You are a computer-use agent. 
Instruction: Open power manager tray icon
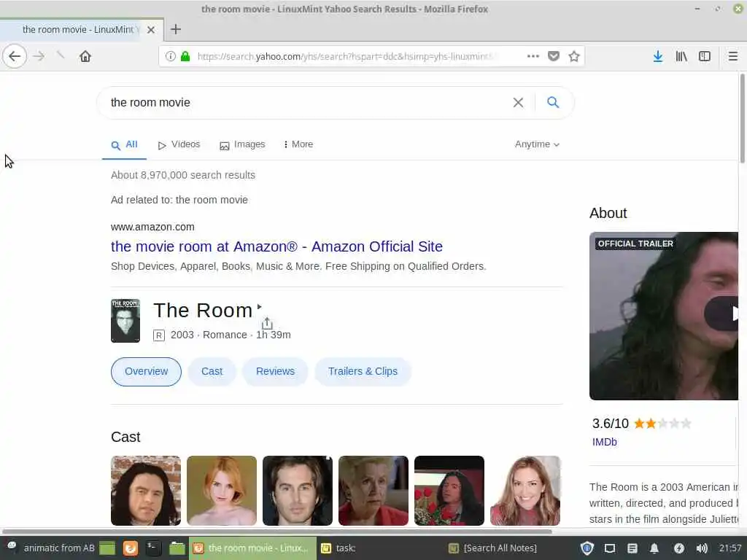coord(679,548)
